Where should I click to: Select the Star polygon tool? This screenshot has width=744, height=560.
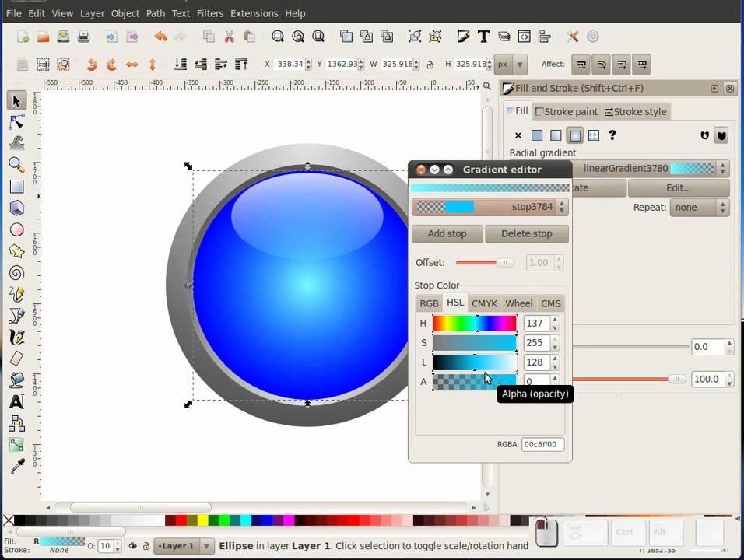16,251
